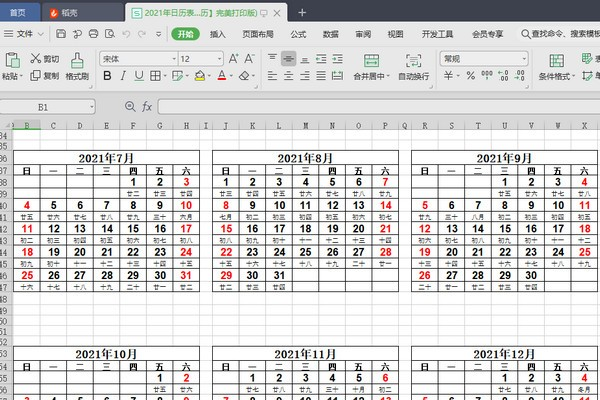Open Conditional Formatting (条件格式)
The image size is (600, 400).
point(556,67)
